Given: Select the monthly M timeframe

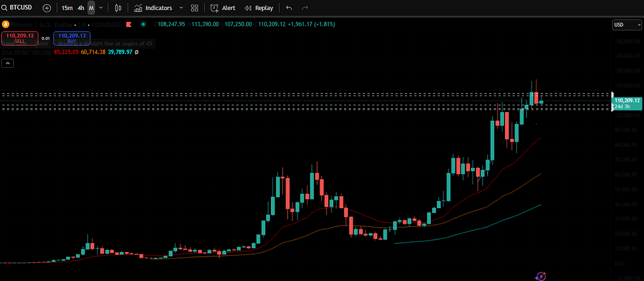Looking at the screenshot, I should pos(91,8).
